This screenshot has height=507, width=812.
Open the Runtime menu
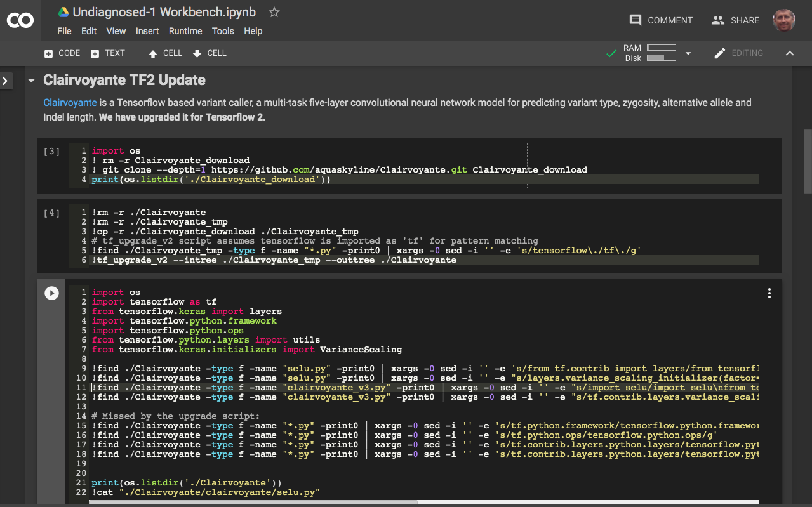[x=185, y=31]
